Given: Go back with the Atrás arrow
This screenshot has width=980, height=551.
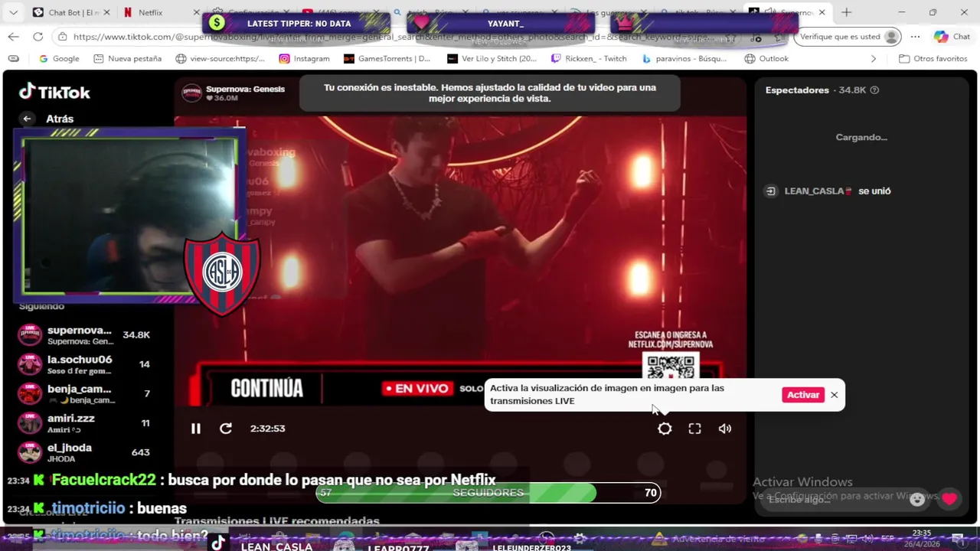Looking at the screenshot, I should [x=27, y=119].
